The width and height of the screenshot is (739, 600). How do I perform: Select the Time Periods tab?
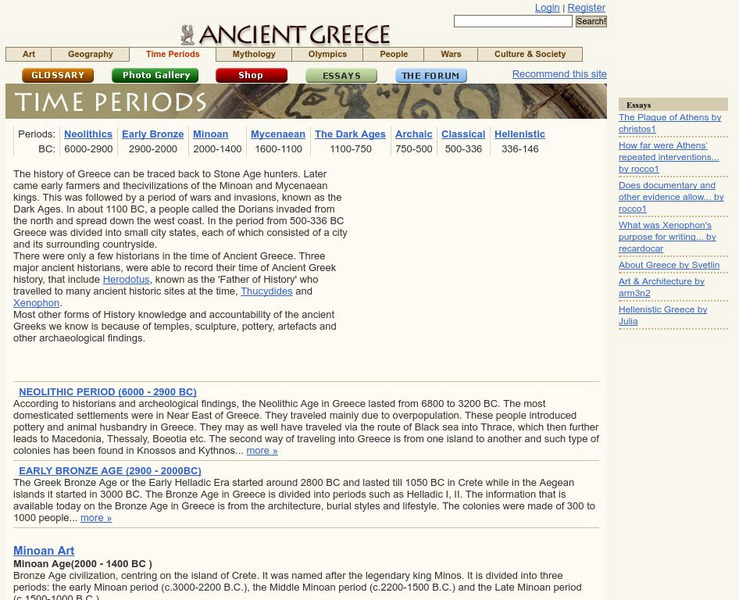[x=173, y=54]
